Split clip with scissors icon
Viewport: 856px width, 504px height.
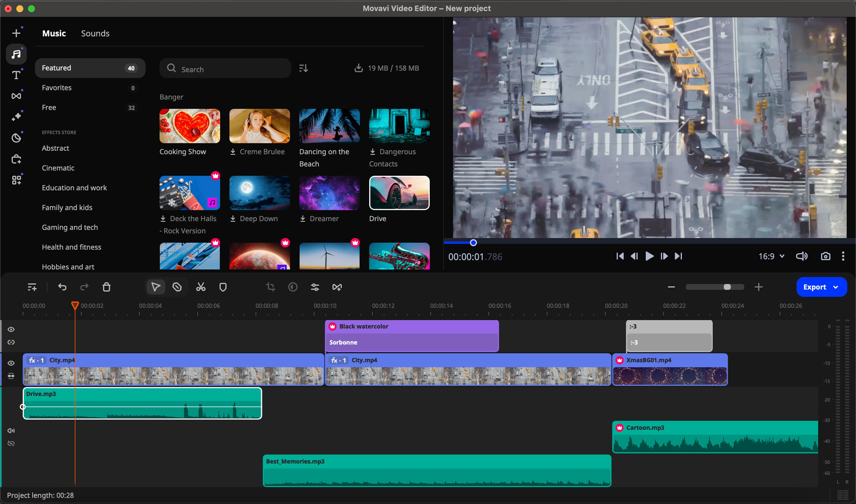coord(201,287)
